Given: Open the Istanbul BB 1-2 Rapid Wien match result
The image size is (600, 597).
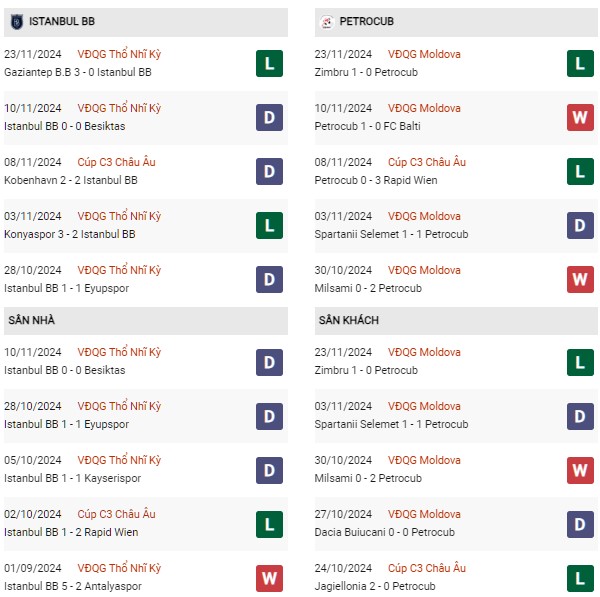Looking at the screenshot, I should (71, 532).
